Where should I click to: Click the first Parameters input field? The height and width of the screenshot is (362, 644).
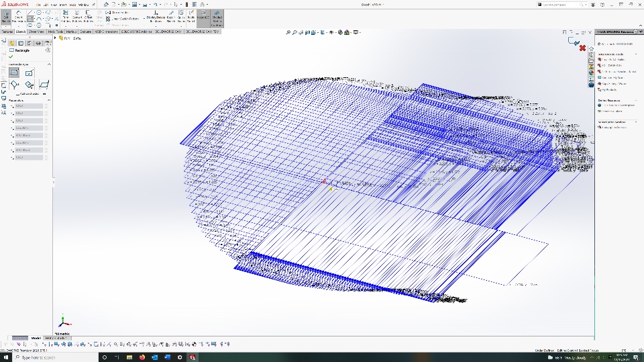(29, 106)
